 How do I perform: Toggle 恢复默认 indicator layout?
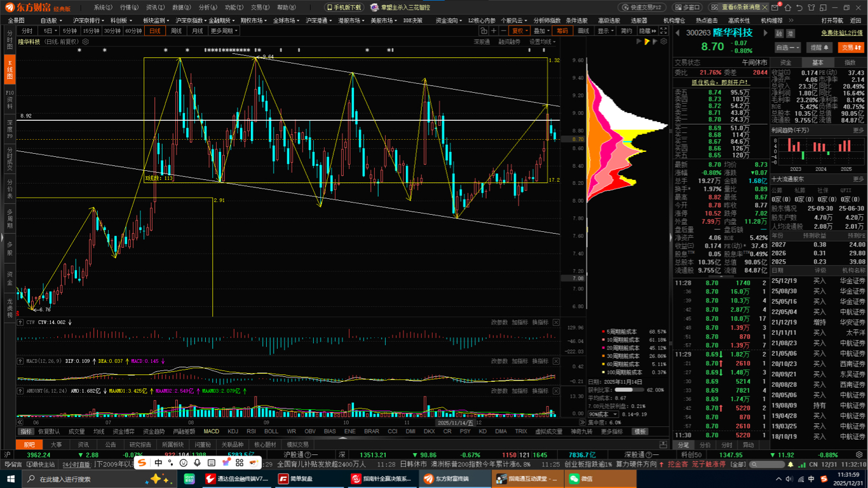tap(49, 431)
